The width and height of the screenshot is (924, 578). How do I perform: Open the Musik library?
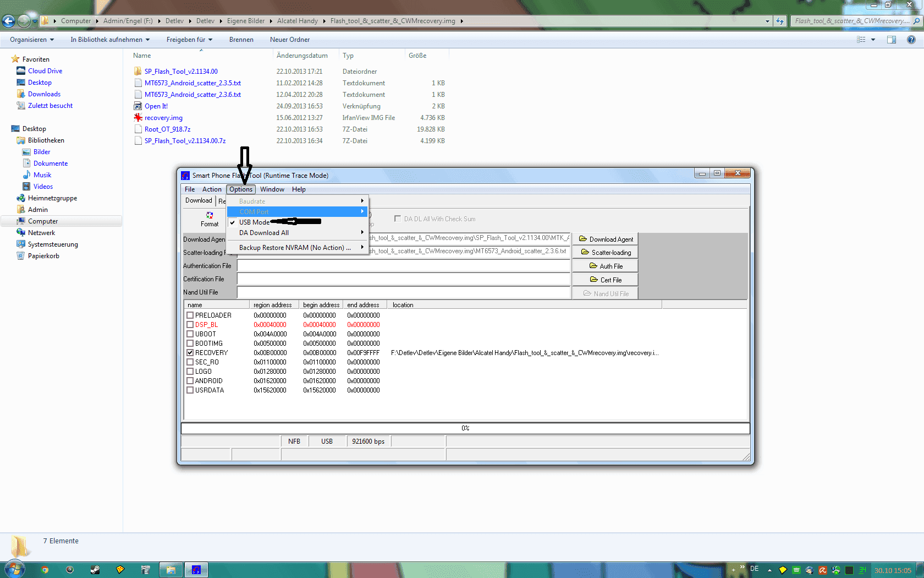click(x=42, y=175)
